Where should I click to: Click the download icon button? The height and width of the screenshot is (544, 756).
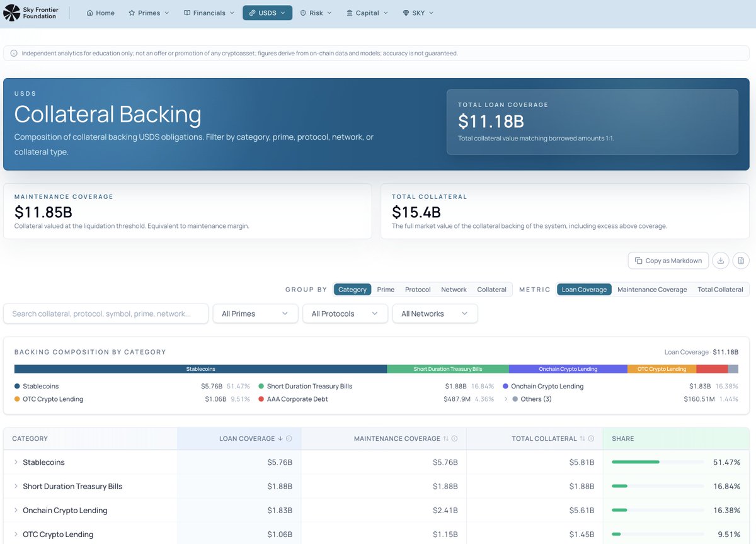[x=721, y=261]
